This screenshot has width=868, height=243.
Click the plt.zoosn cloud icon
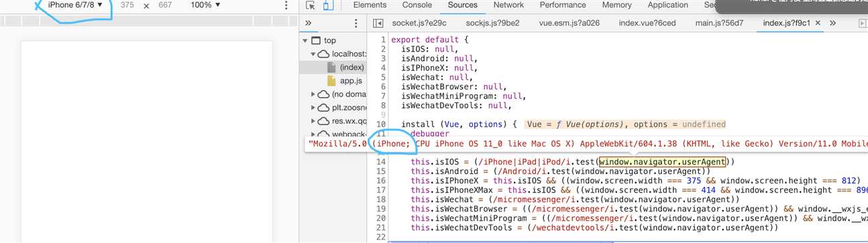click(324, 107)
